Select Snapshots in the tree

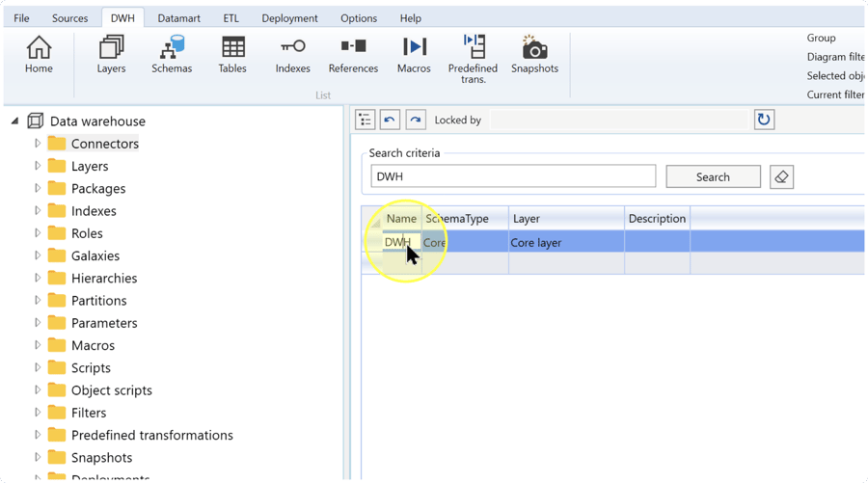(101, 458)
